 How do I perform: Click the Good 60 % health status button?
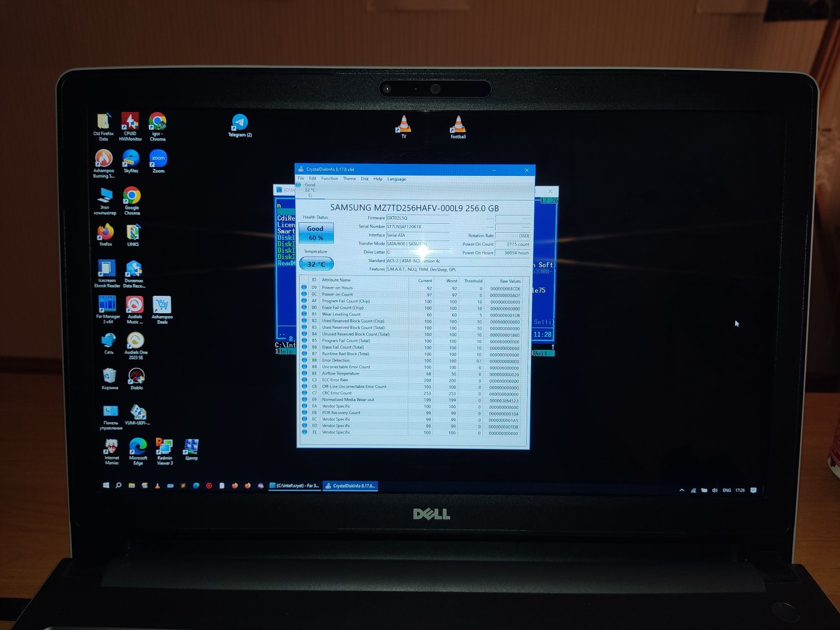(316, 233)
